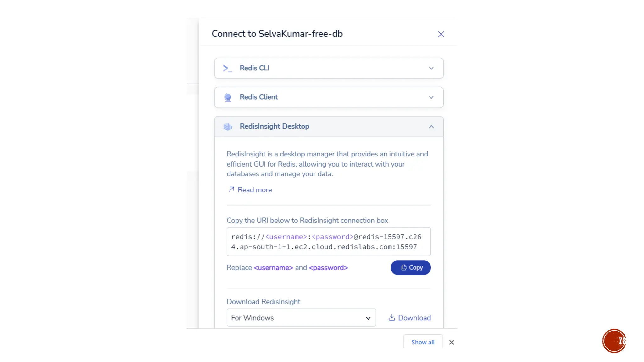Open the Read more link

254,190
